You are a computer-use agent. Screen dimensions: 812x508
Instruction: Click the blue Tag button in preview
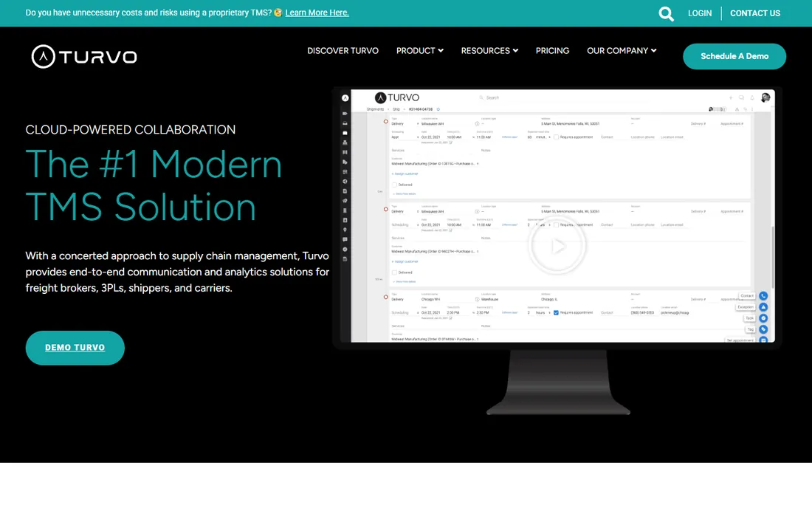(763, 329)
